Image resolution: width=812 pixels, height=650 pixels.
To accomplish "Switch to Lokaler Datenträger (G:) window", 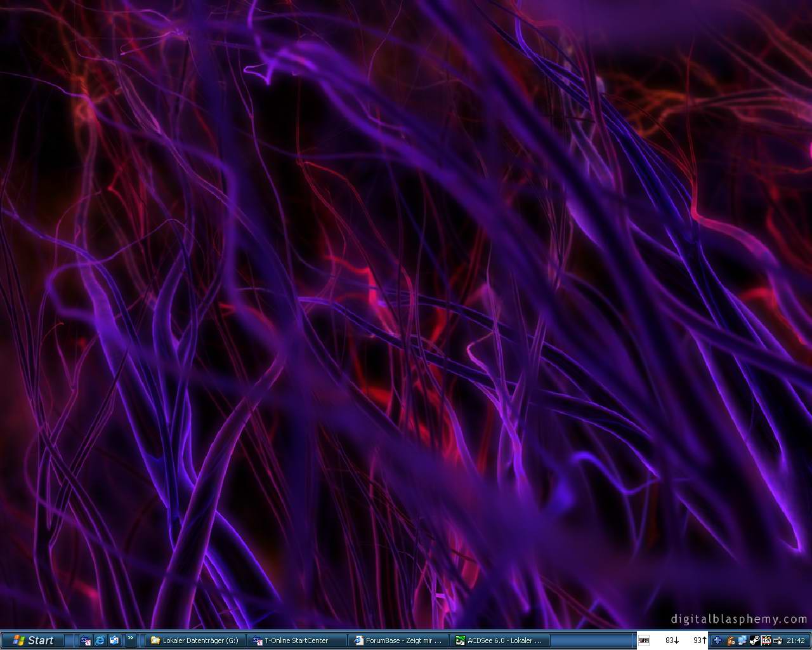I will [x=195, y=640].
